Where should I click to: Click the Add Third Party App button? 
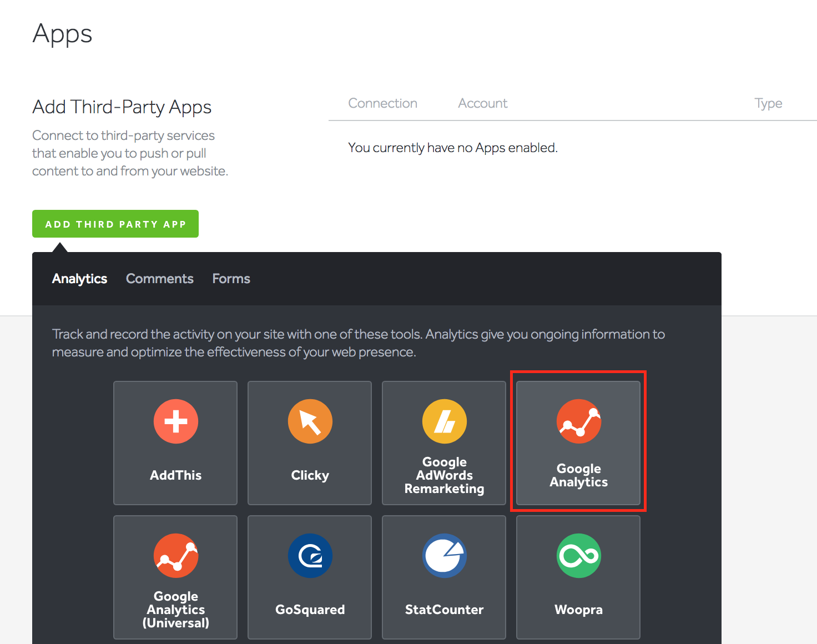tap(115, 224)
